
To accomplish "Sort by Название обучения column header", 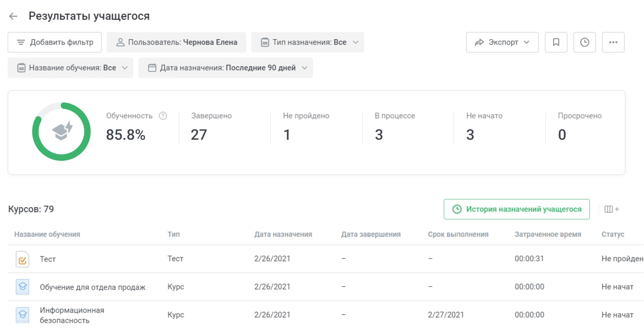I will tap(47, 234).
